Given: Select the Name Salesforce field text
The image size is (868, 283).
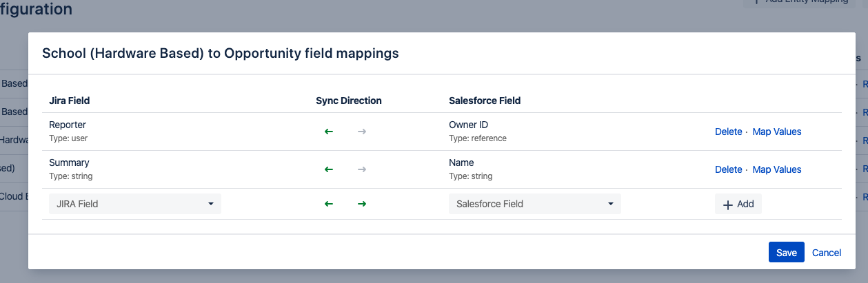Looking at the screenshot, I should tap(461, 163).
